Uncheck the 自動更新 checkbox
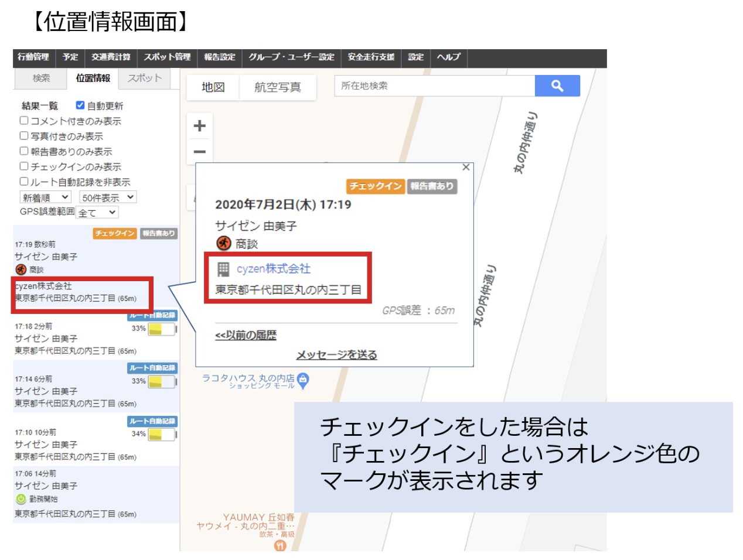The width and height of the screenshot is (743, 560). coord(80,105)
